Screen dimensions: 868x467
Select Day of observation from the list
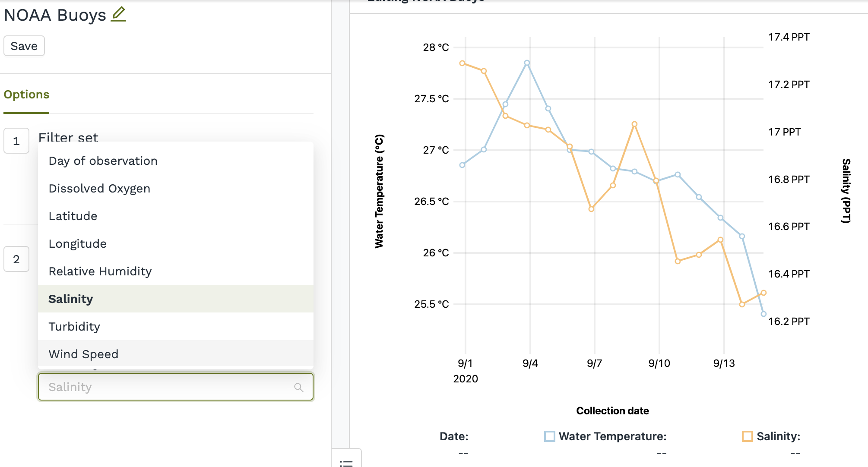tap(103, 161)
